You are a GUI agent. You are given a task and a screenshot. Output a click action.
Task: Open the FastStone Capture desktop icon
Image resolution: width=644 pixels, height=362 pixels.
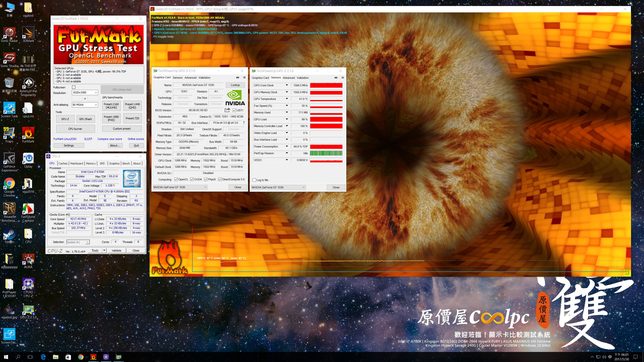(28, 212)
